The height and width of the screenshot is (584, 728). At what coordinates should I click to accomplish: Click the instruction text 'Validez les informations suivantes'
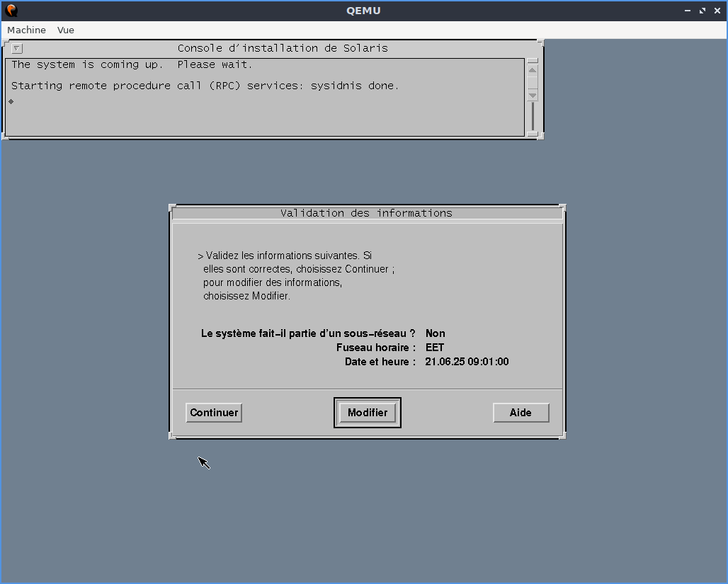[x=283, y=256]
